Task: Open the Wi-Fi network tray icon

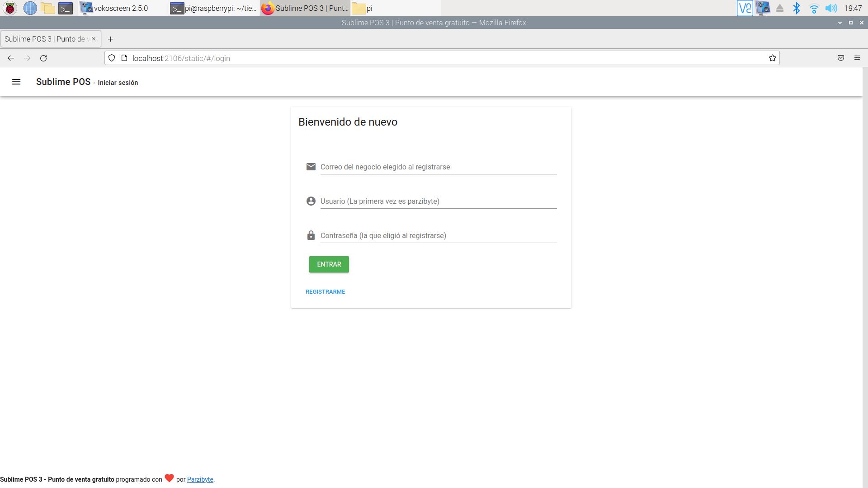Action: click(814, 8)
